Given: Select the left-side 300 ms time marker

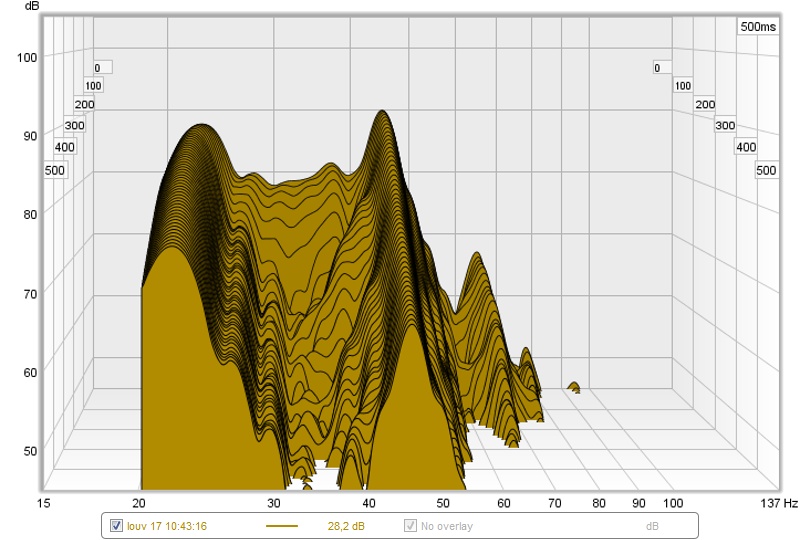Looking at the screenshot, I should [x=74, y=126].
